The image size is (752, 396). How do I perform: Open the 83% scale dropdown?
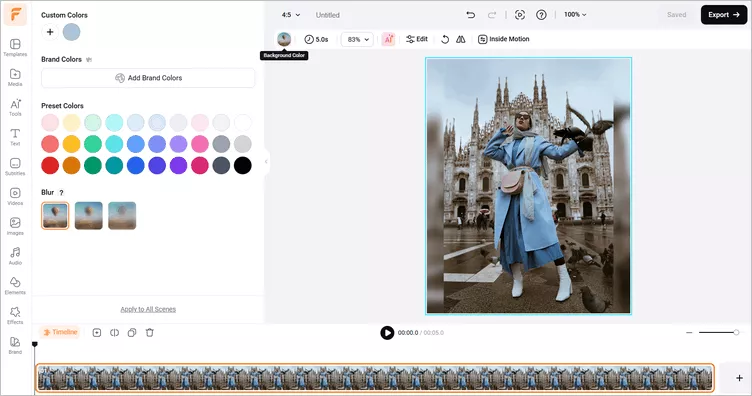tap(357, 39)
